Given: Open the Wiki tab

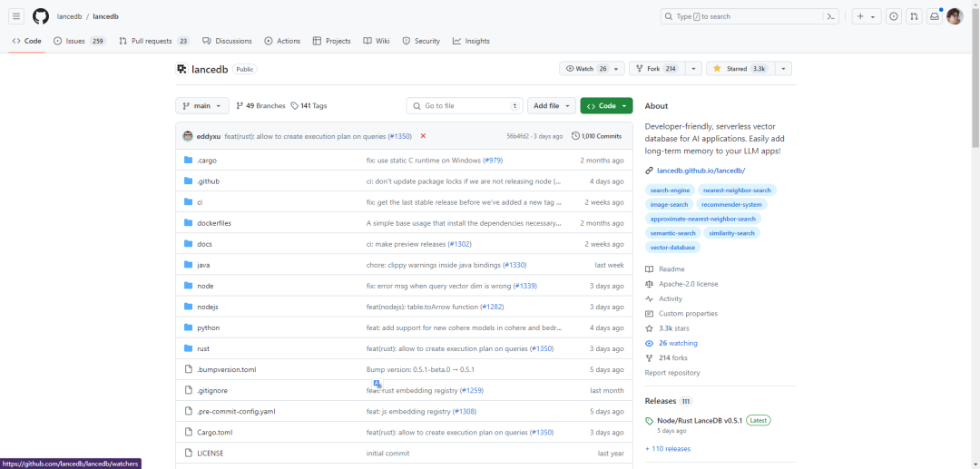Looking at the screenshot, I should click(x=377, y=41).
